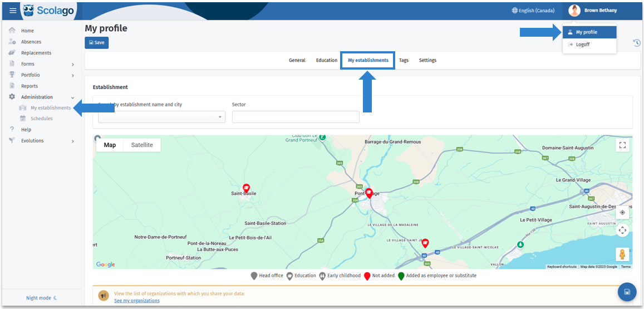Image resolution: width=644 pixels, height=309 pixels.
Task: Click the map my-location target icon
Action: click(622, 213)
